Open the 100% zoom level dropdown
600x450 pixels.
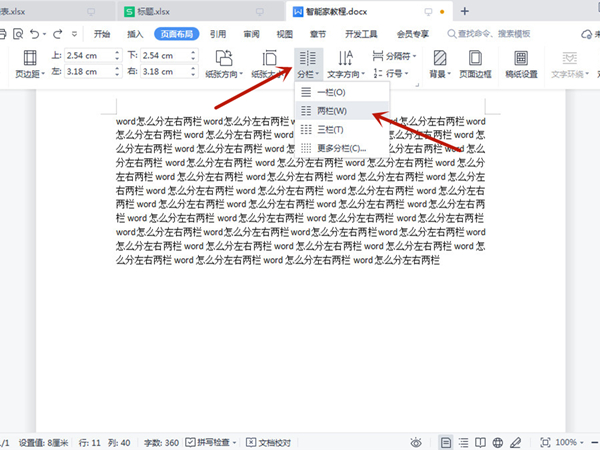568,441
